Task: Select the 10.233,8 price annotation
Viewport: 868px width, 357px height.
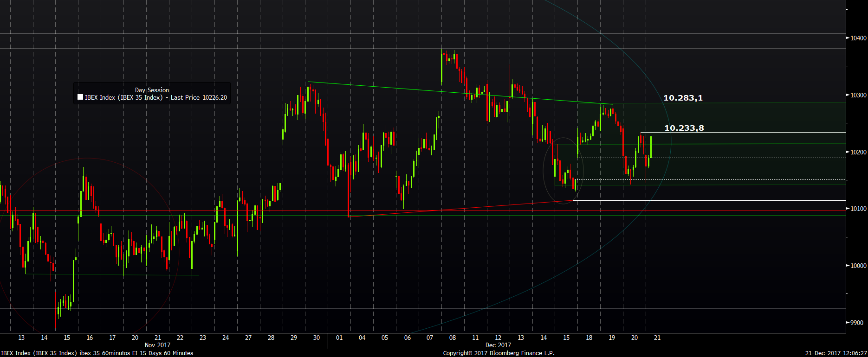Action: [x=684, y=128]
